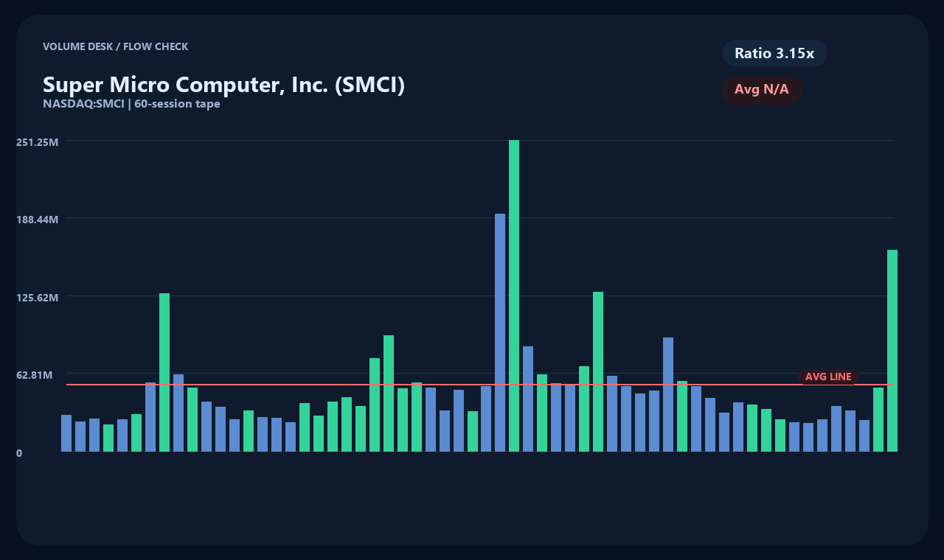
Task: Click the VOLUME DESK / FLOW CHECK header
Action: 115,46
